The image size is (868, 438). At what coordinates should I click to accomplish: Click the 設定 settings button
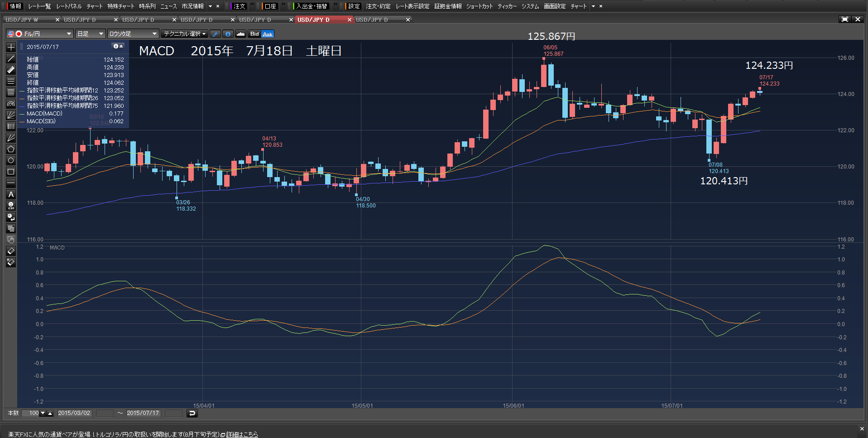(353, 6)
